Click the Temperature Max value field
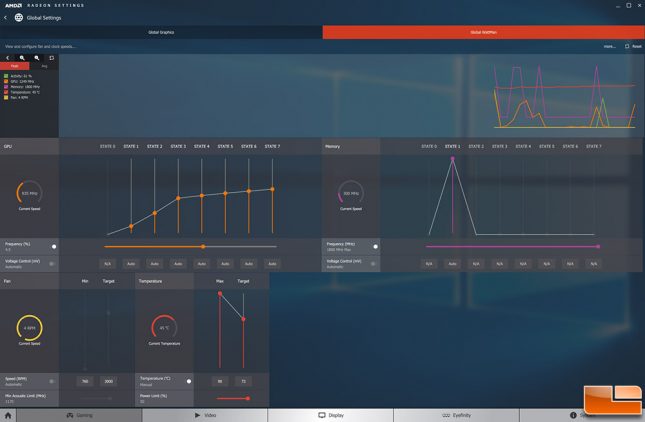This screenshot has height=422, width=645. (220, 381)
